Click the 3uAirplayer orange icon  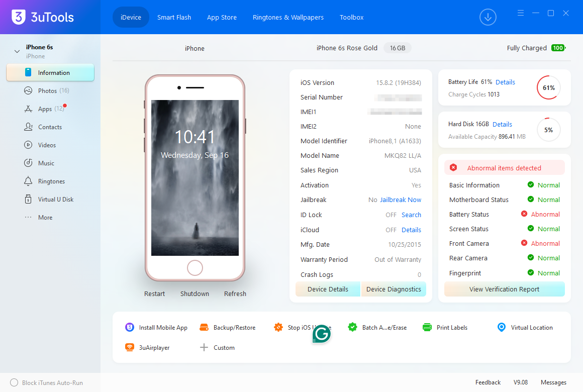pyautogui.click(x=129, y=347)
